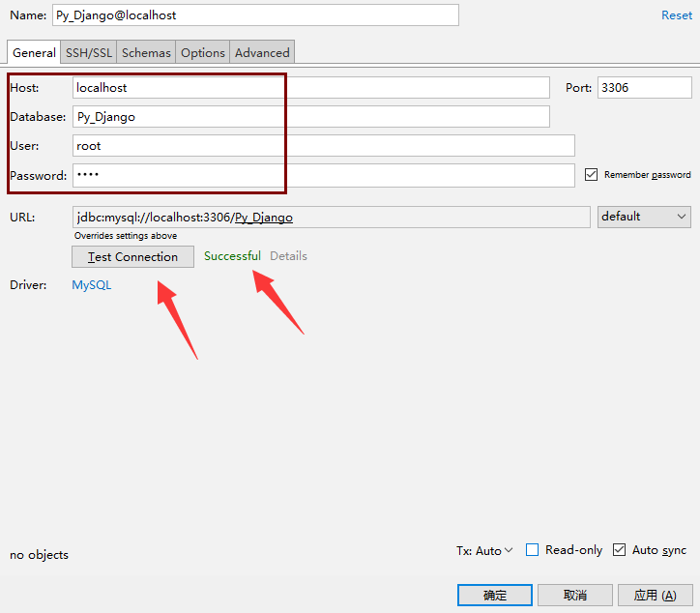Click the Reset link
Screen dimensions: 700x613
click(677, 15)
